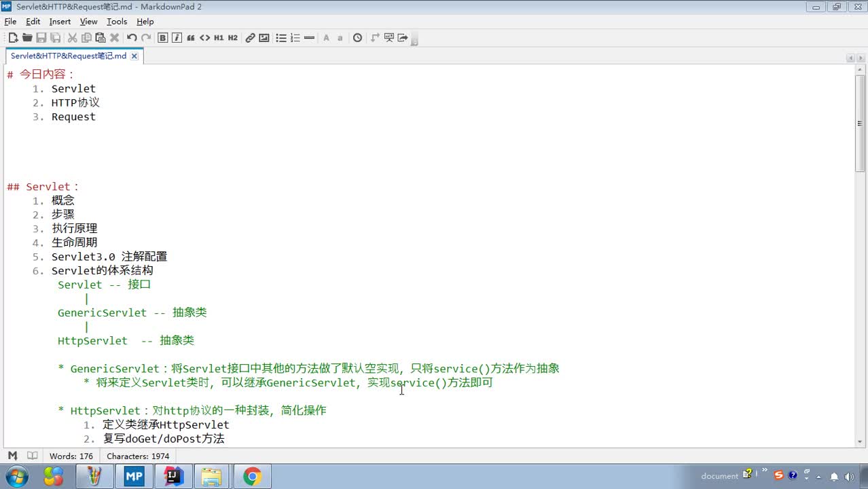Save the current document
Image resolution: width=868 pixels, height=489 pixels.
41,38
